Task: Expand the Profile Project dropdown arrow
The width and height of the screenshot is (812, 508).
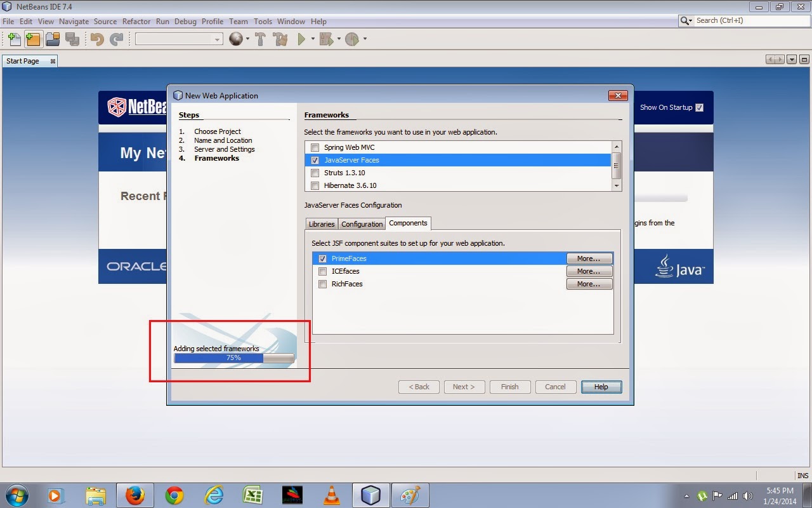Action: click(365, 39)
